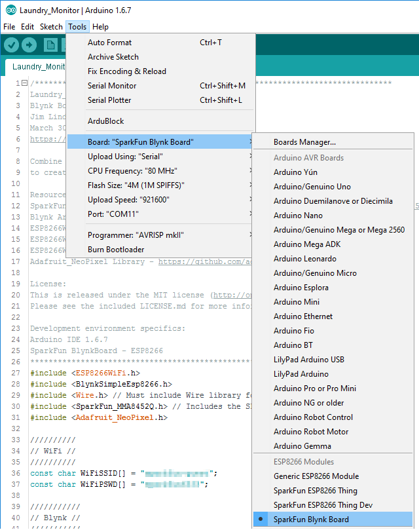
Task: Select Arduino/Genuino Uno board
Action: 333,187
